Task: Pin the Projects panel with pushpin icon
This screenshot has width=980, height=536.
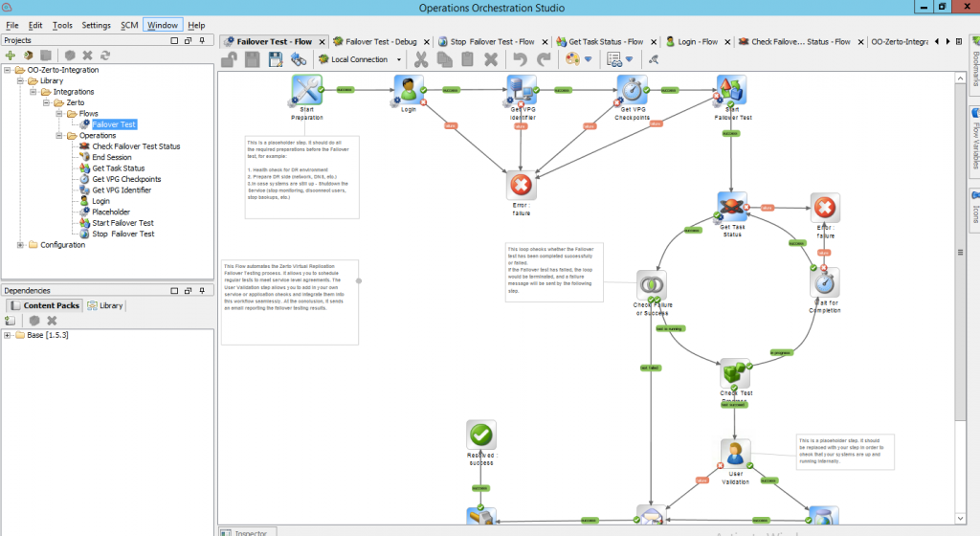Action: (202, 40)
